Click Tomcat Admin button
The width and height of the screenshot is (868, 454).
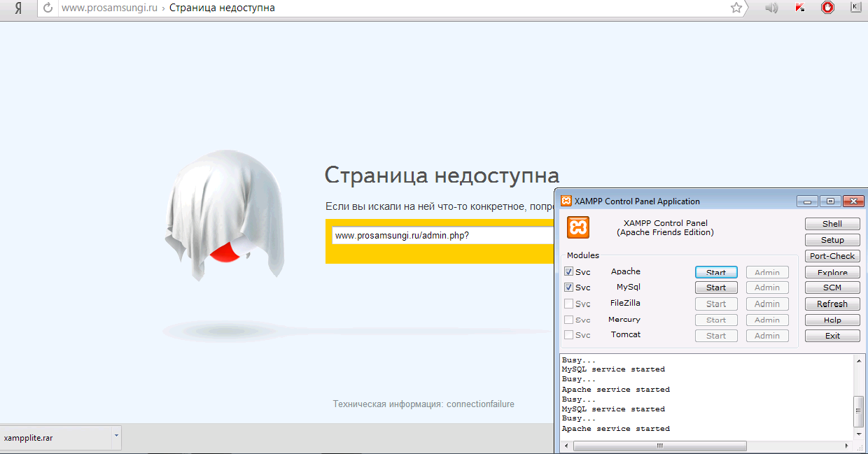click(x=767, y=336)
